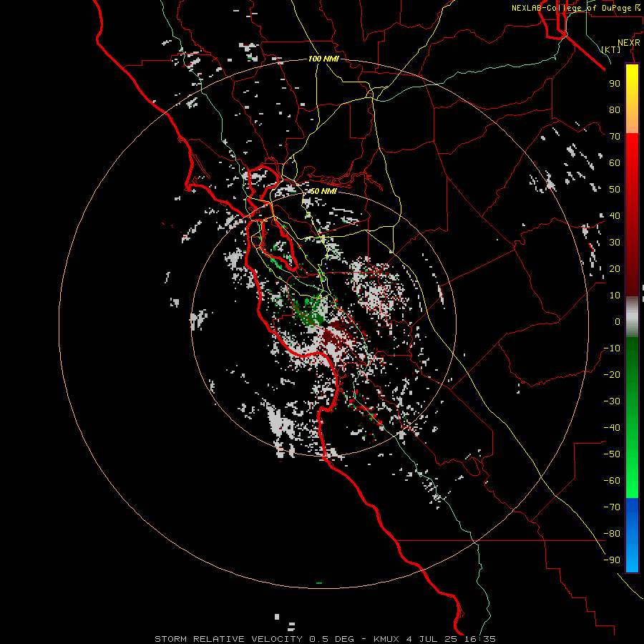Image resolution: width=644 pixels, height=644 pixels.
Task: Click the 20 value on the velocity scale
Action: [x=615, y=269]
